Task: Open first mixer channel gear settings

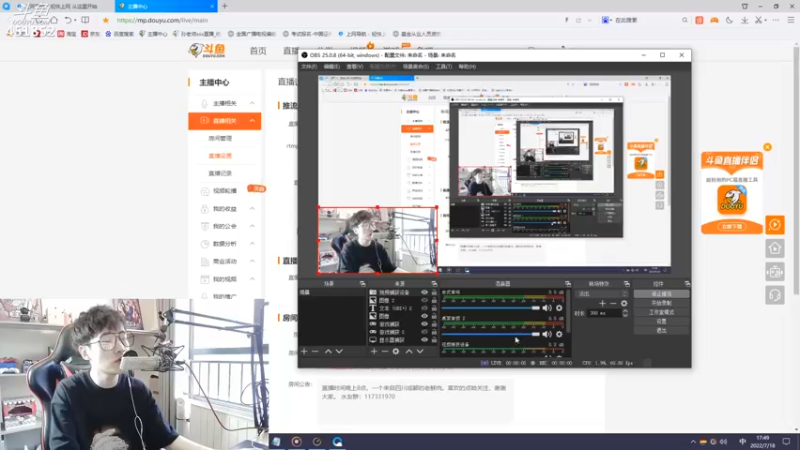Action: (559, 308)
